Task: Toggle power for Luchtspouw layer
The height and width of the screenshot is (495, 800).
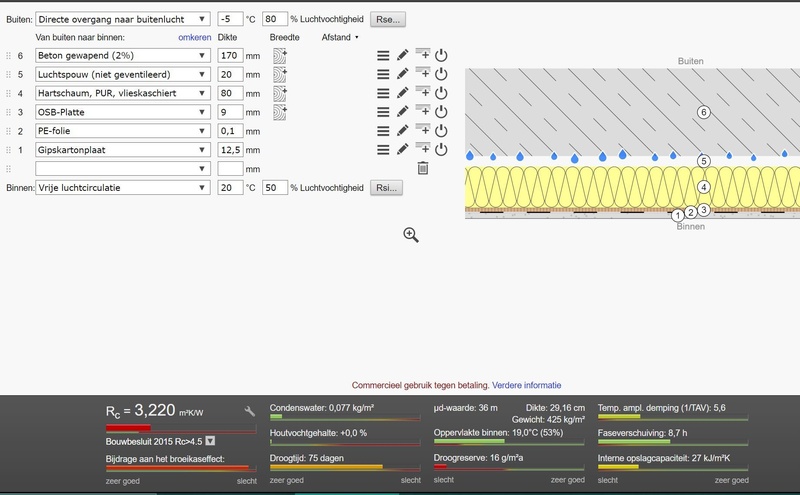Action: tap(441, 75)
